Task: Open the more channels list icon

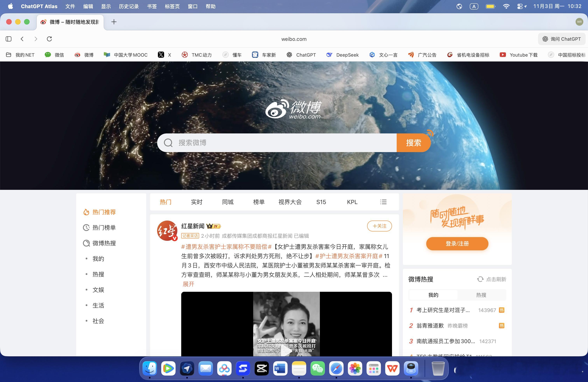Action: click(383, 202)
